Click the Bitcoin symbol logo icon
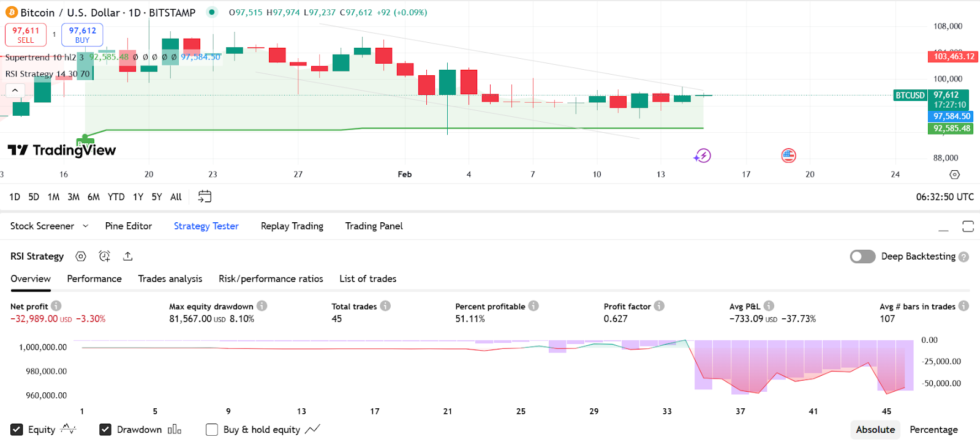The width and height of the screenshot is (980, 445). tap(12, 12)
